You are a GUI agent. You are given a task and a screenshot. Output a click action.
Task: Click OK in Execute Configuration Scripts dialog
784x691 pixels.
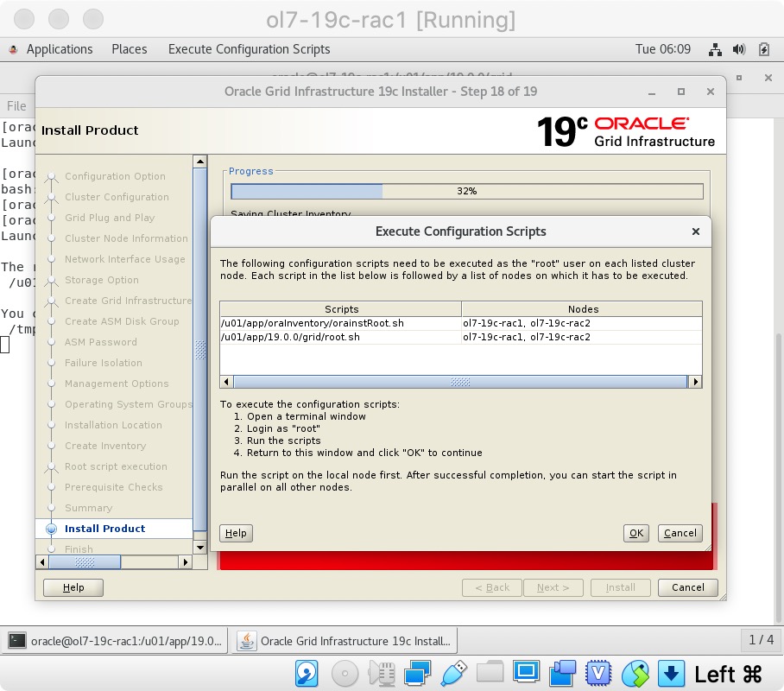pos(636,533)
